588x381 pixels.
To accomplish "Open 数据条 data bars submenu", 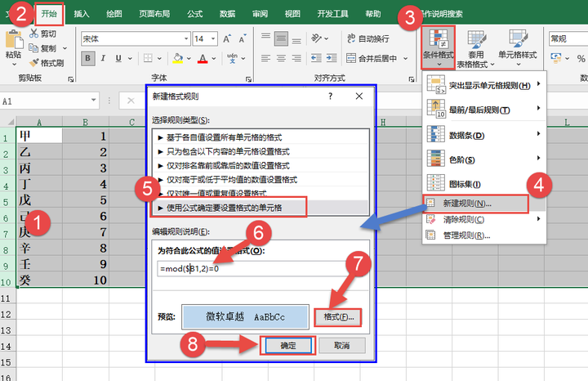I will click(x=484, y=135).
